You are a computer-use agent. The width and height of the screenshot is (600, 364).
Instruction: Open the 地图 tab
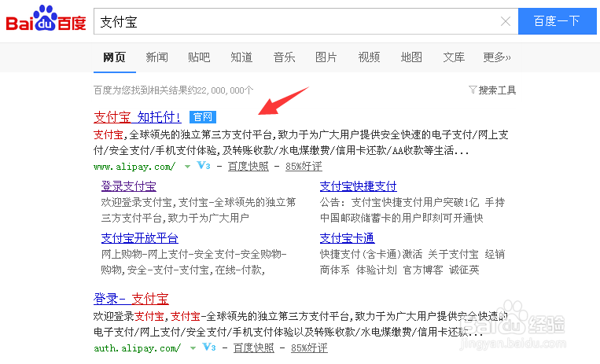pyautogui.click(x=411, y=57)
